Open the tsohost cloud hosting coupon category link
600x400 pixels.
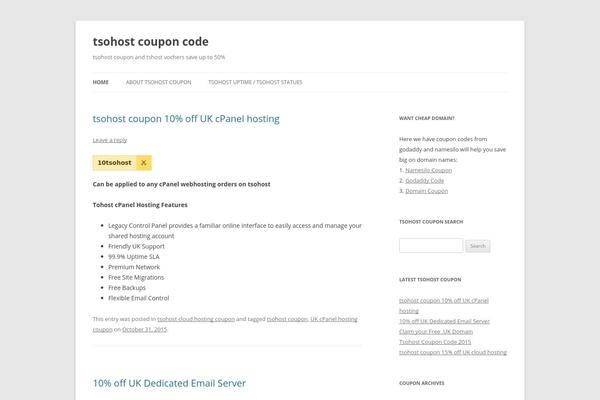196,319
